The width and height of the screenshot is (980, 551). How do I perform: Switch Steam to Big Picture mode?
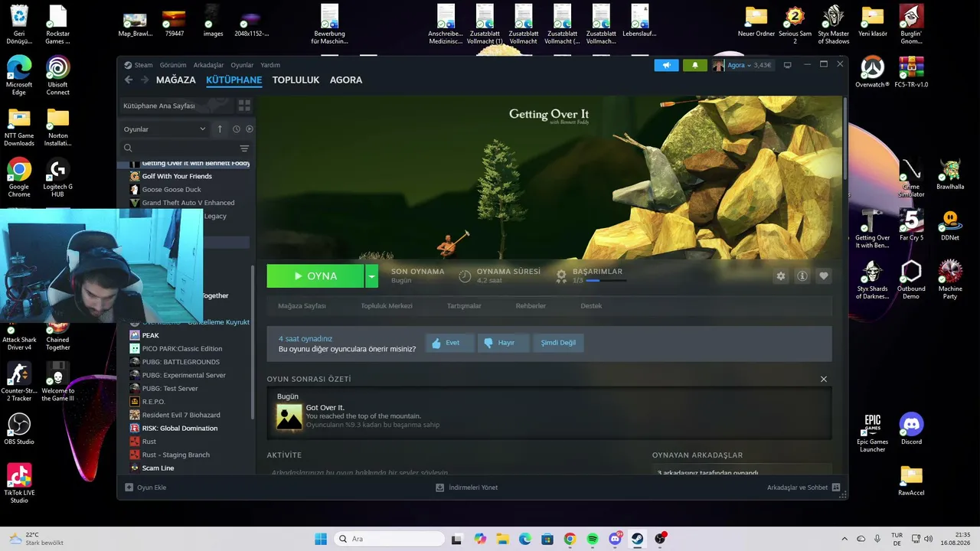pos(787,65)
